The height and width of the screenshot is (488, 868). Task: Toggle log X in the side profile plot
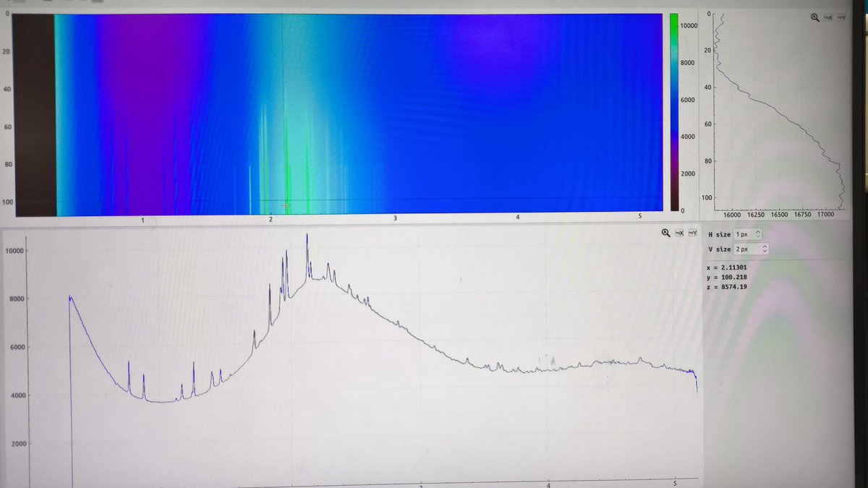point(829,17)
